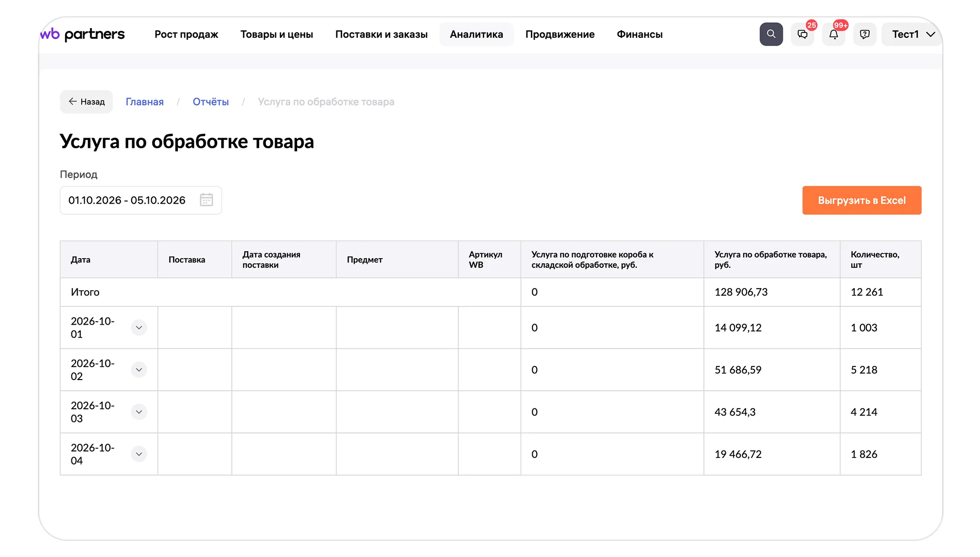
Task: Open the Товары и цены menu
Action: [x=277, y=34]
